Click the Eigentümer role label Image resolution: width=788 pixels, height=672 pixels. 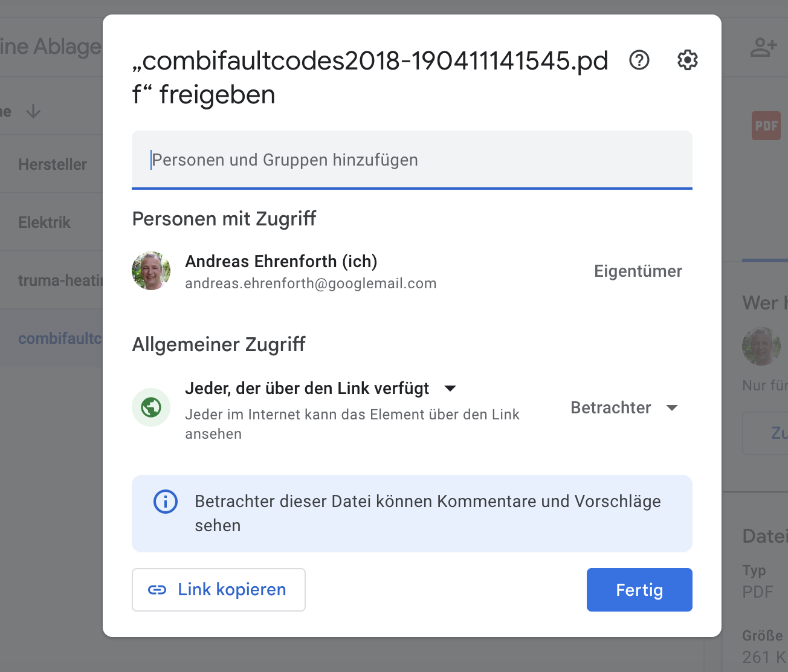[x=638, y=271]
